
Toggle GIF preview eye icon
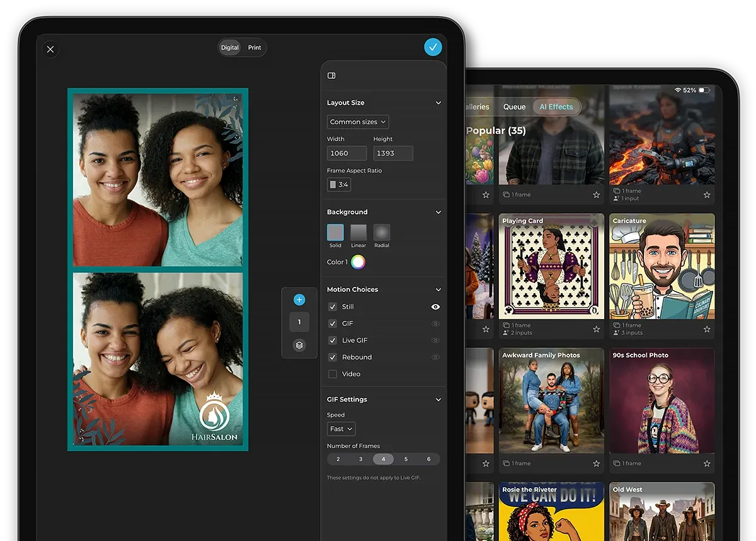pos(435,323)
